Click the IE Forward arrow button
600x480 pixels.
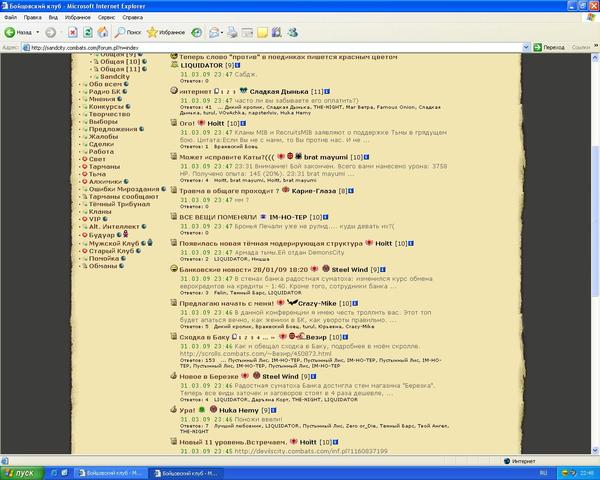pyautogui.click(x=51, y=33)
